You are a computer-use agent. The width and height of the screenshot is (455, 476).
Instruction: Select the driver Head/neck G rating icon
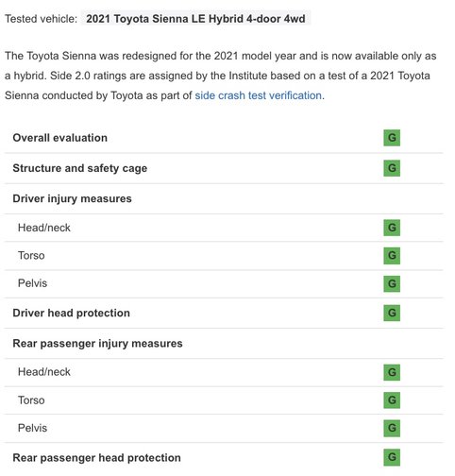(392, 228)
